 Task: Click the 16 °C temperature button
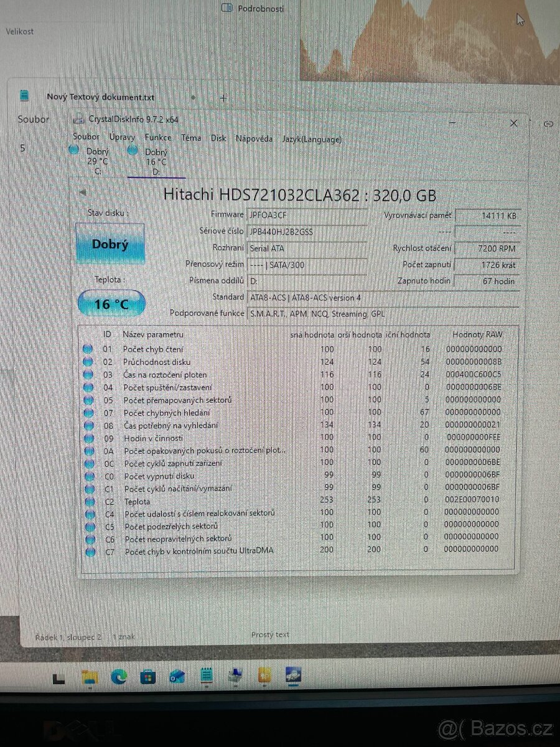[x=112, y=303]
